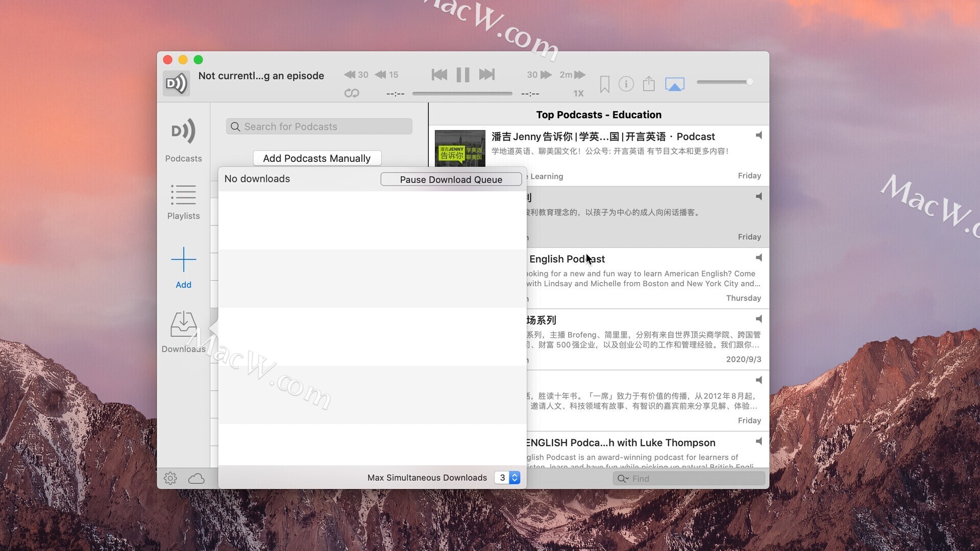The height and width of the screenshot is (551, 980).
Task: Click Pause Download Queue button
Action: [451, 179]
